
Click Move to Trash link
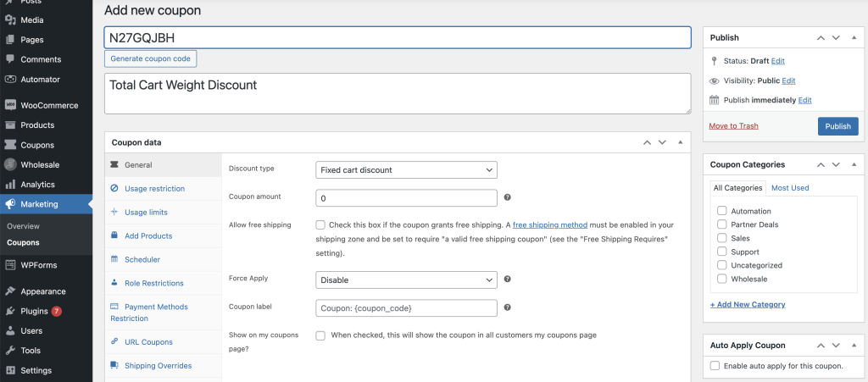733,126
